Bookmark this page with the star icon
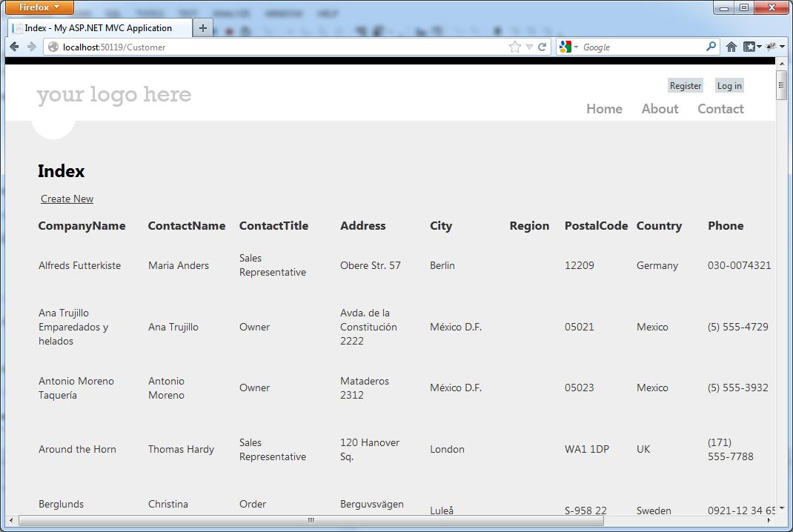 [515, 47]
